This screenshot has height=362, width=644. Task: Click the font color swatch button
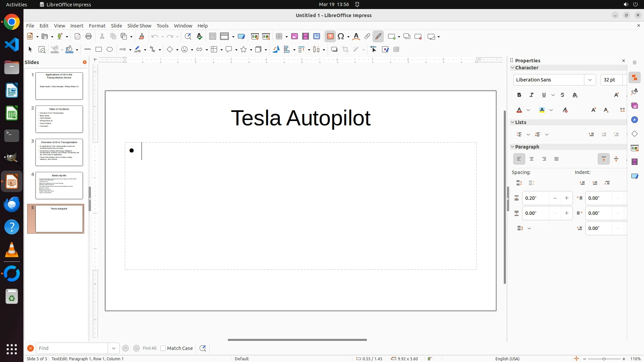pyautogui.click(x=519, y=110)
